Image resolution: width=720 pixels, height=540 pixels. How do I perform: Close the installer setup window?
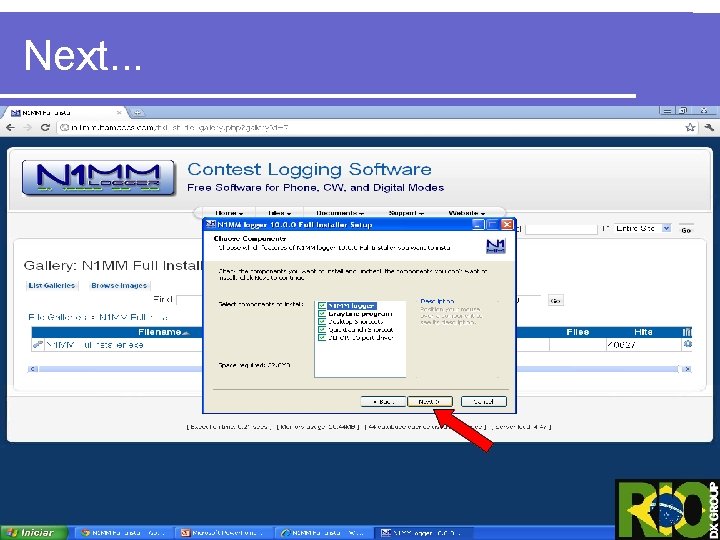click(x=507, y=225)
